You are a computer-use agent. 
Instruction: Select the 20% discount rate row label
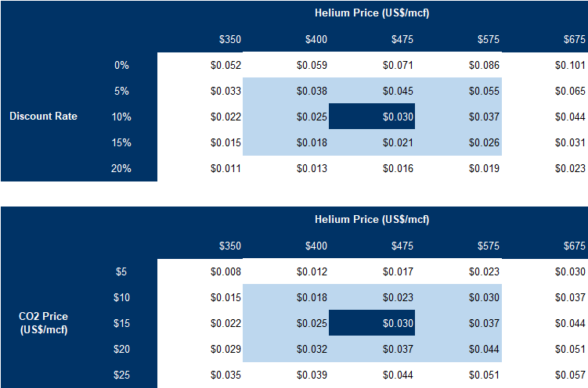pos(121,168)
